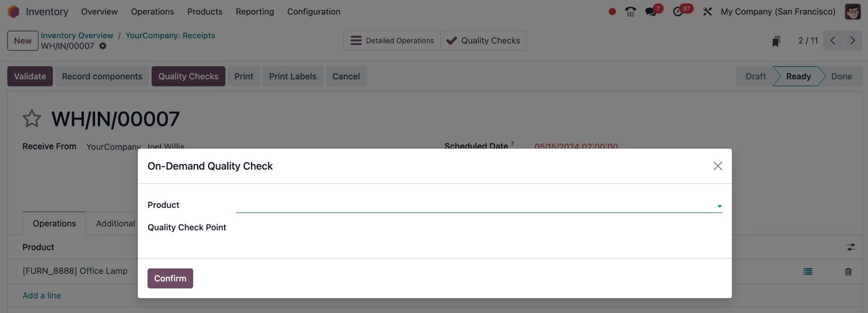Click the red recording indicator icon
Viewport: 868px width, 313px height.
(x=612, y=12)
